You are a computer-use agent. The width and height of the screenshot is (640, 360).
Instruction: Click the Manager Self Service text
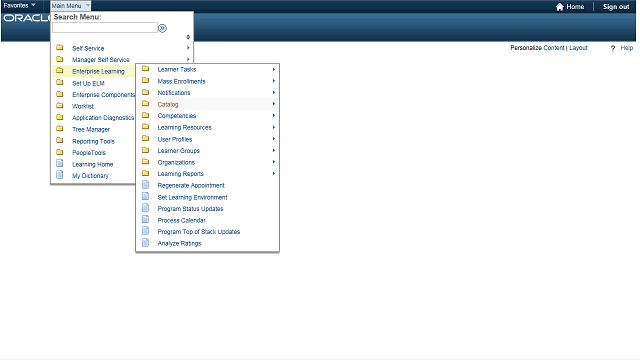click(x=101, y=60)
